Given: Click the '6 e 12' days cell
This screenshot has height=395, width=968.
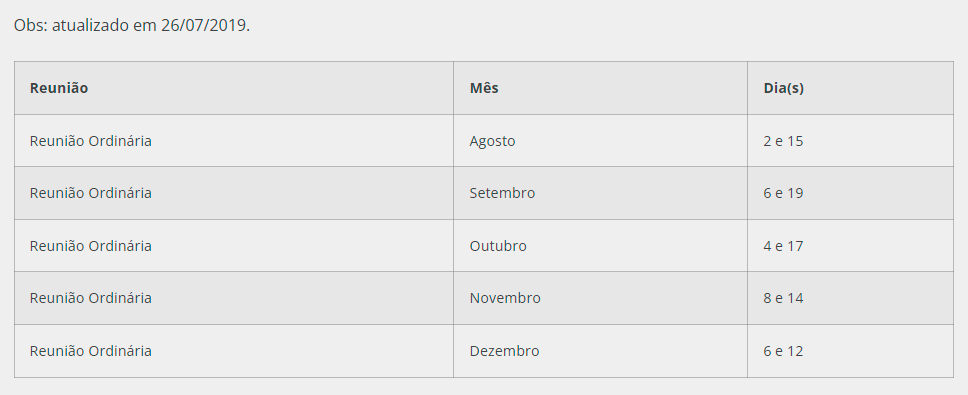Looking at the screenshot, I should [x=850, y=351].
